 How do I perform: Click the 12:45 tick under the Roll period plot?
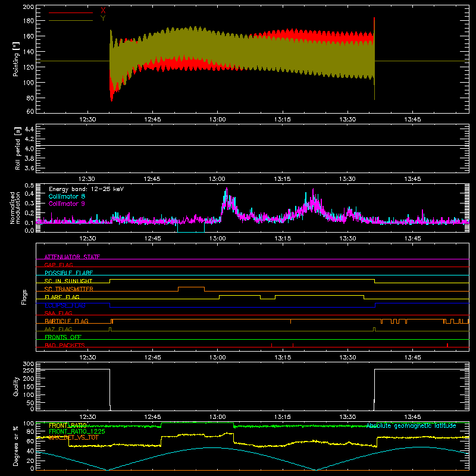152,179
